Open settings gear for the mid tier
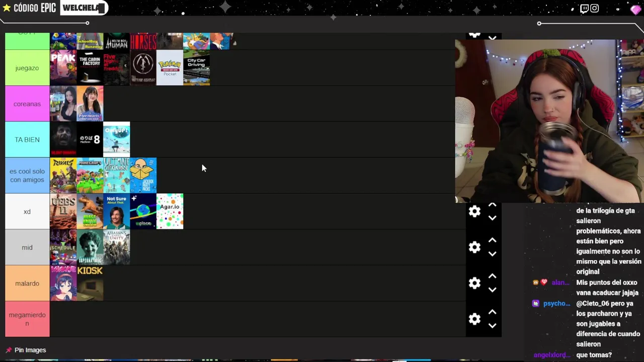 pyautogui.click(x=474, y=247)
